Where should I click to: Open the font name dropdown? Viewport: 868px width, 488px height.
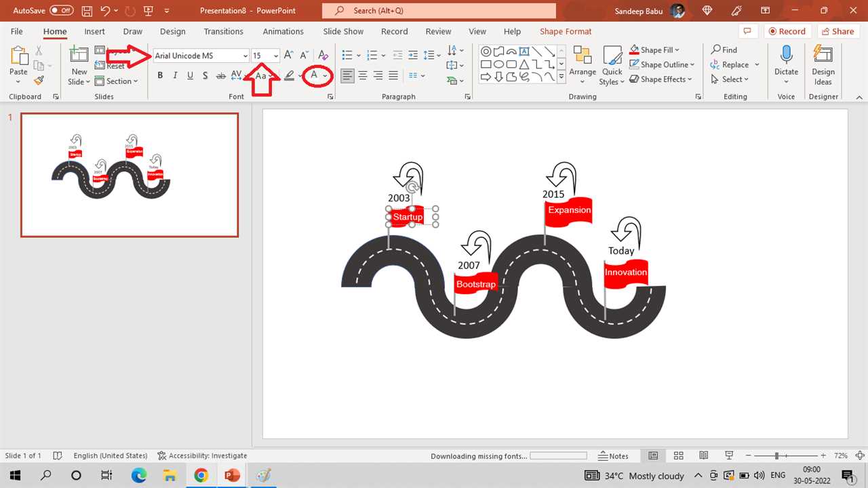(245, 56)
